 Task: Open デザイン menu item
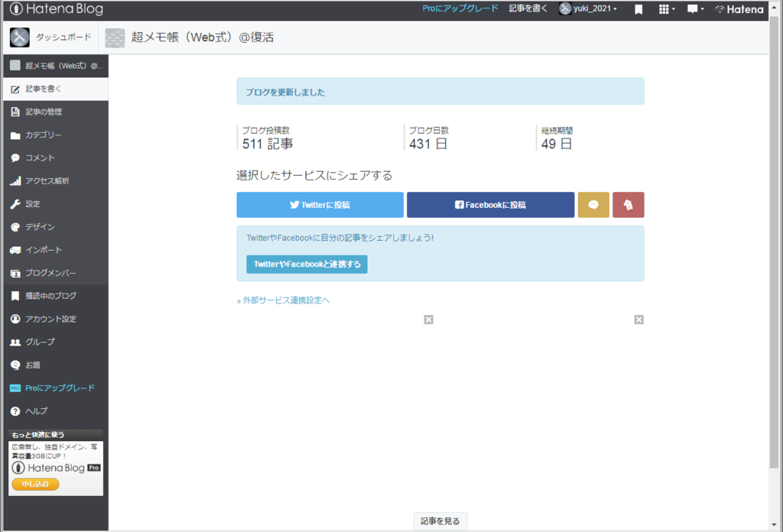tap(55, 226)
